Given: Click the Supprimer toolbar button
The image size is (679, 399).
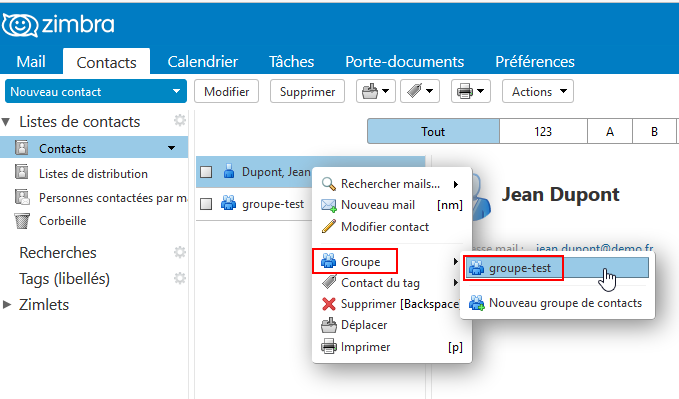Looking at the screenshot, I should click(x=307, y=91).
